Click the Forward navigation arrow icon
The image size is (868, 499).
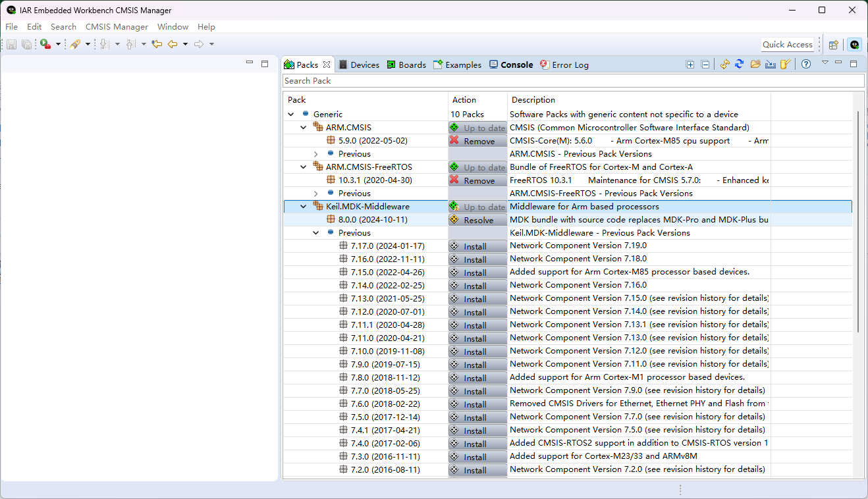[199, 44]
